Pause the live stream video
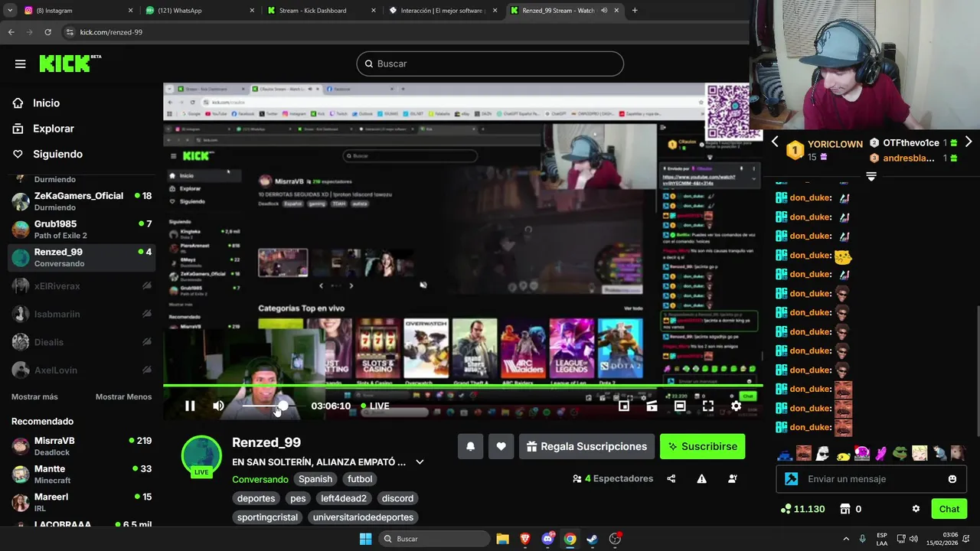Screen dimensions: 980x551 pos(190,406)
